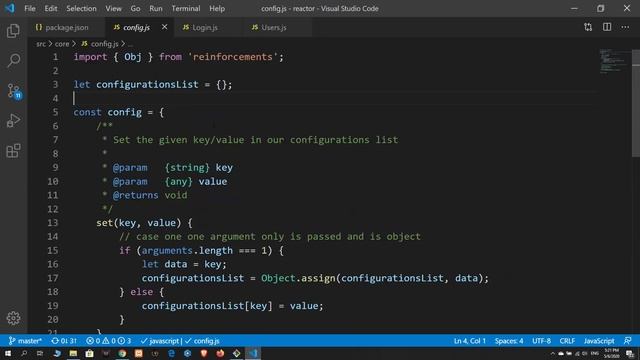The height and width of the screenshot is (360, 640).
Task: Open the Selection menu
Action: 81,8
